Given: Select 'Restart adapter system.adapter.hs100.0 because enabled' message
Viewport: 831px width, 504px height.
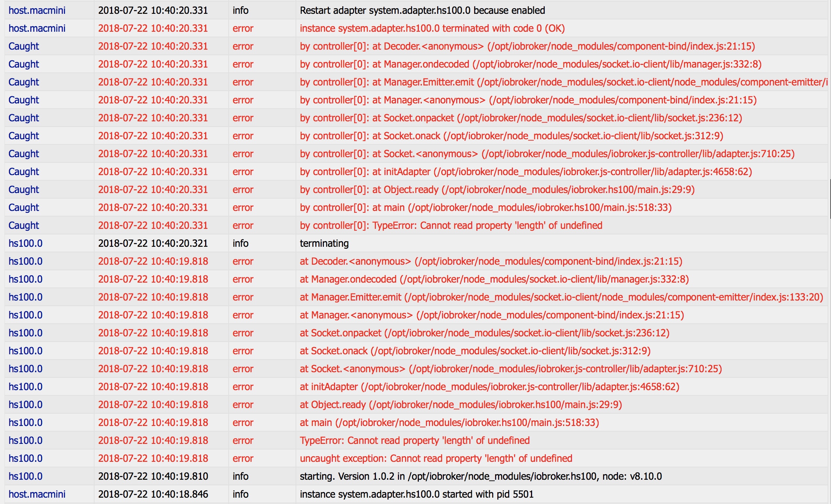Looking at the screenshot, I should pyautogui.click(x=422, y=10).
